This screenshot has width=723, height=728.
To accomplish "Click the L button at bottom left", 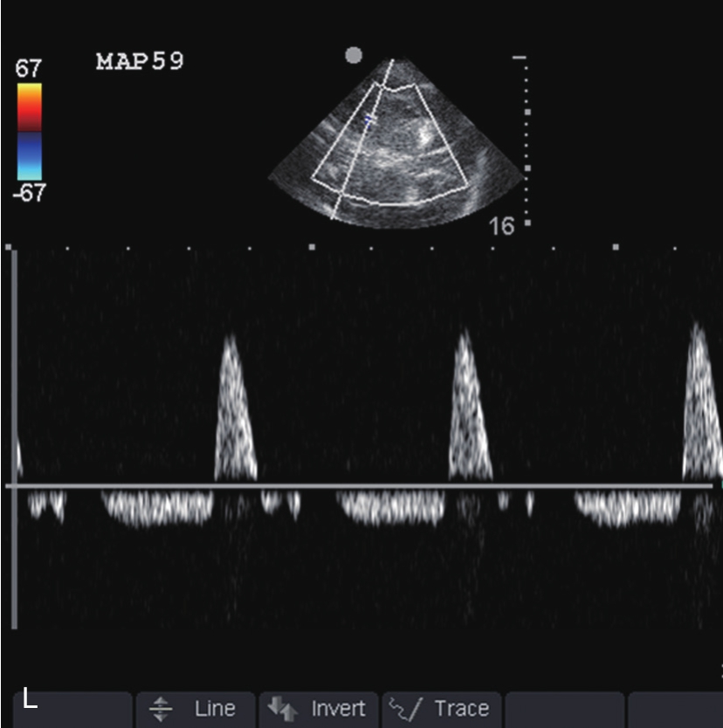I will (x=72, y=709).
